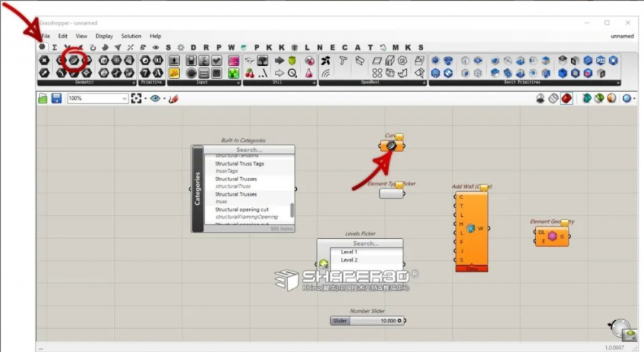Select the 'T' shaped icon in OpenNest

point(343,61)
